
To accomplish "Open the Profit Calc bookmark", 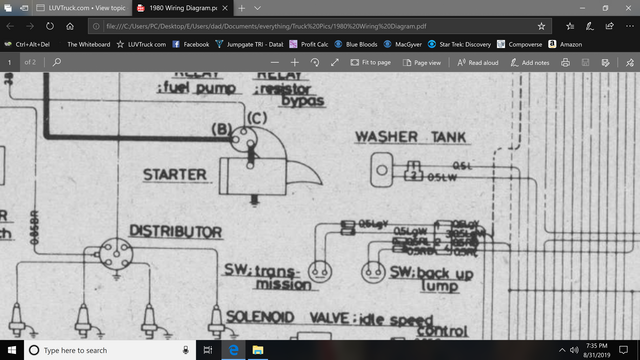I will (309, 44).
